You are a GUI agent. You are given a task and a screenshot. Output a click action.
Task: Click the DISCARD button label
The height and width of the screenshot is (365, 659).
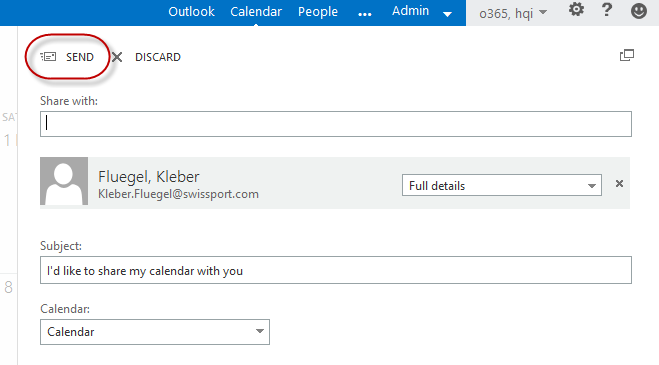[158, 57]
